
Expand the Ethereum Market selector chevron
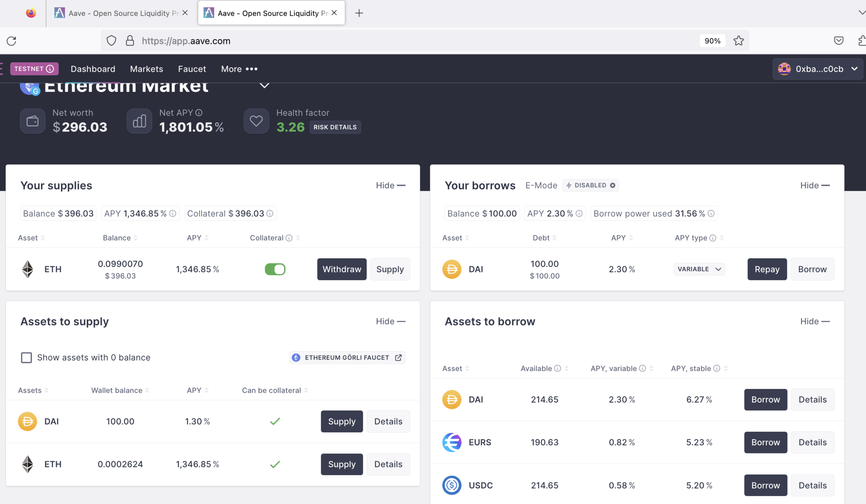pos(264,86)
